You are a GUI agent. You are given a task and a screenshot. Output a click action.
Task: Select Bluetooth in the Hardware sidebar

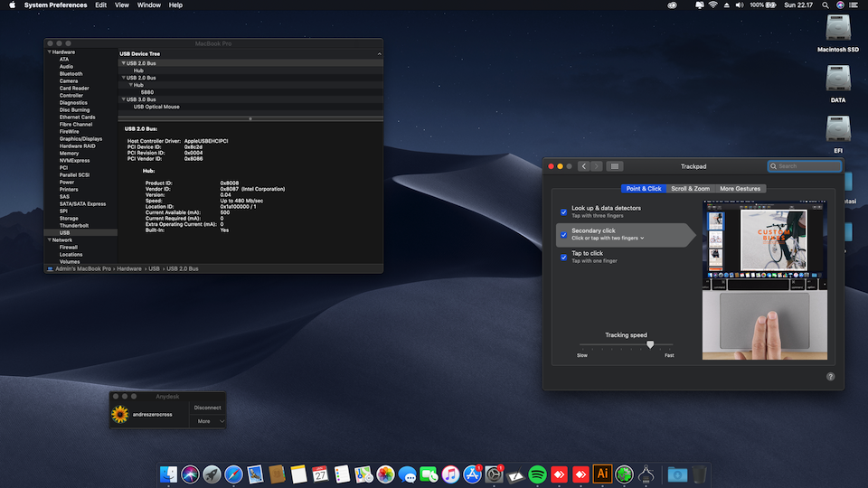point(71,73)
